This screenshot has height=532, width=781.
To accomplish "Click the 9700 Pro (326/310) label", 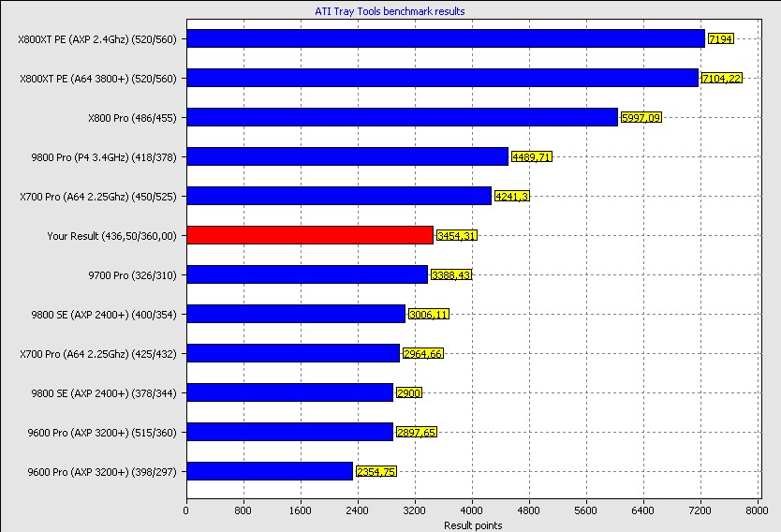I will pos(132,275).
